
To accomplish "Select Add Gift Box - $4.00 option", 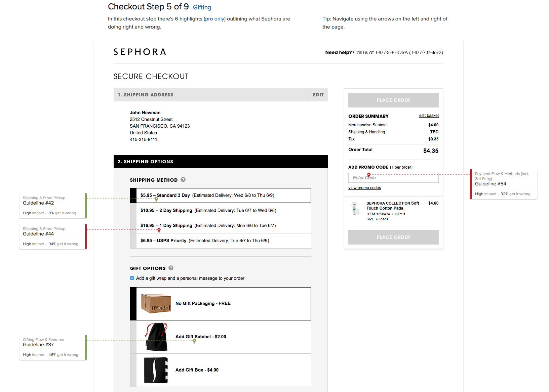I will [221, 370].
